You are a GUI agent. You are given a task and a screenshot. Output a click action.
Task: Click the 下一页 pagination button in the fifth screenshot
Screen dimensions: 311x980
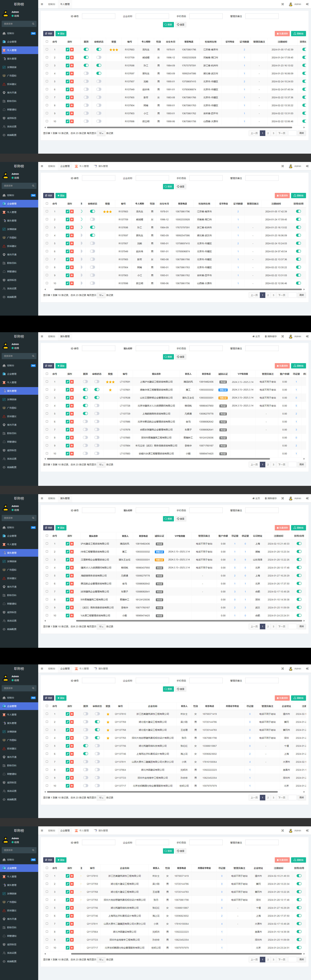coord(282,797)
